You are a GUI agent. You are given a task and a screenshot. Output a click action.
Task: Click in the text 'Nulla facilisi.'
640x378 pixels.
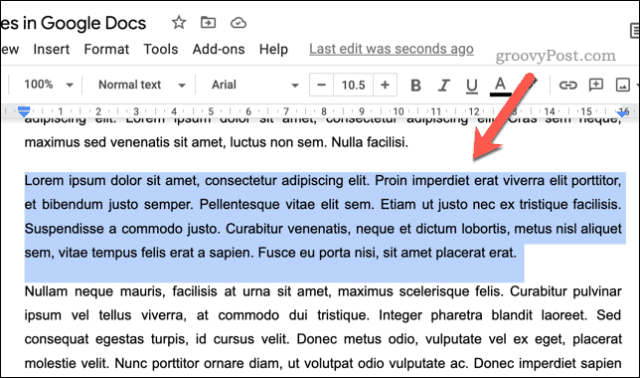[x=370, y=142]
